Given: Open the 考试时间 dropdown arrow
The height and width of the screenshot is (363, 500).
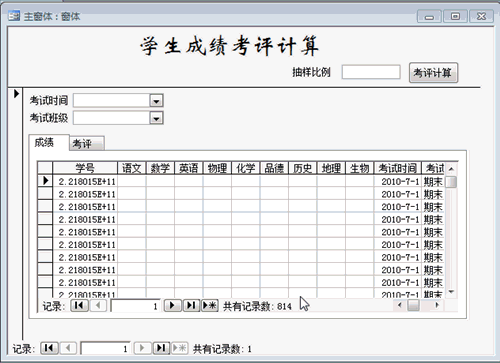Looking at the screenshot, I should tap(156, 101).
